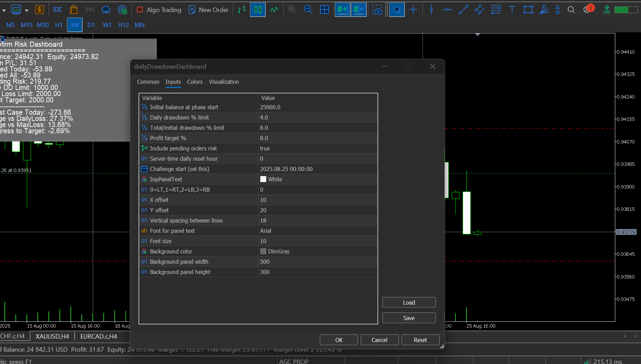The height and width of the screenshot is (364, 641).
Task: Open the MetaEditor IDE
Action: tap(57, 10)
